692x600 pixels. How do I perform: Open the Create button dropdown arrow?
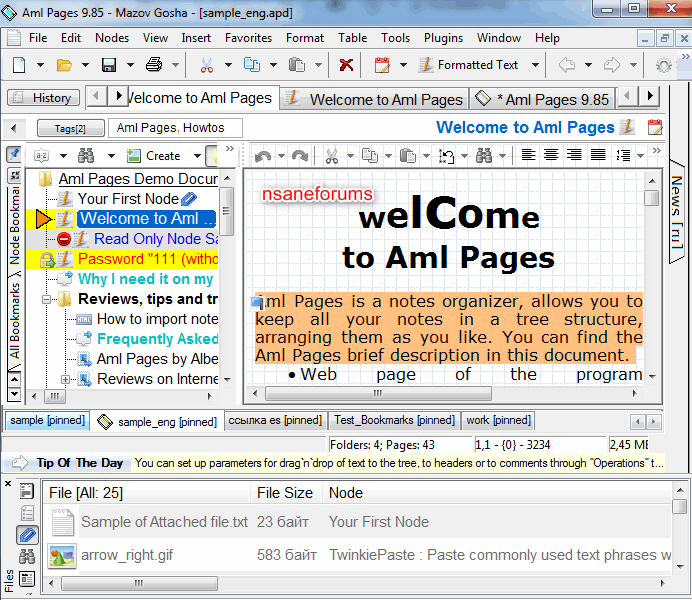pyautogui.click(x=197, y=156)
